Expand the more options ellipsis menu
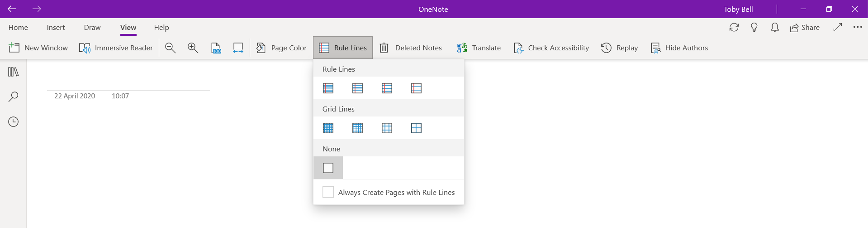The width and height of the screenshot is (868, 228). coord(857,27)
